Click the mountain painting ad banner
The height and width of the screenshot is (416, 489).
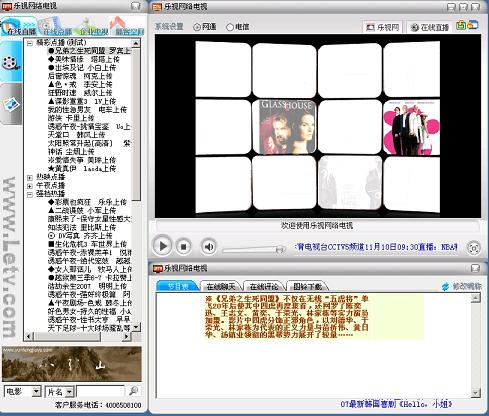pos(72,364)
